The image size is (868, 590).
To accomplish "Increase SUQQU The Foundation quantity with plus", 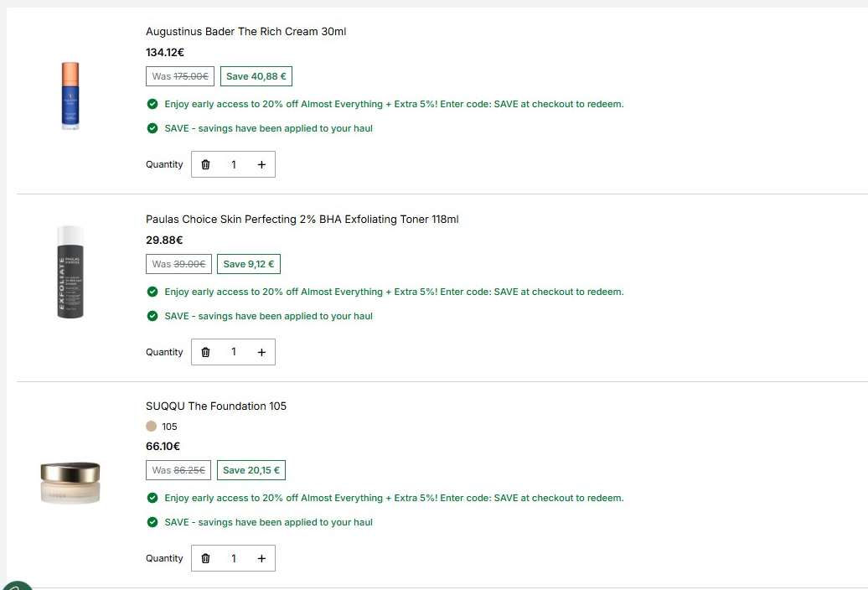I will click(261, 558).
